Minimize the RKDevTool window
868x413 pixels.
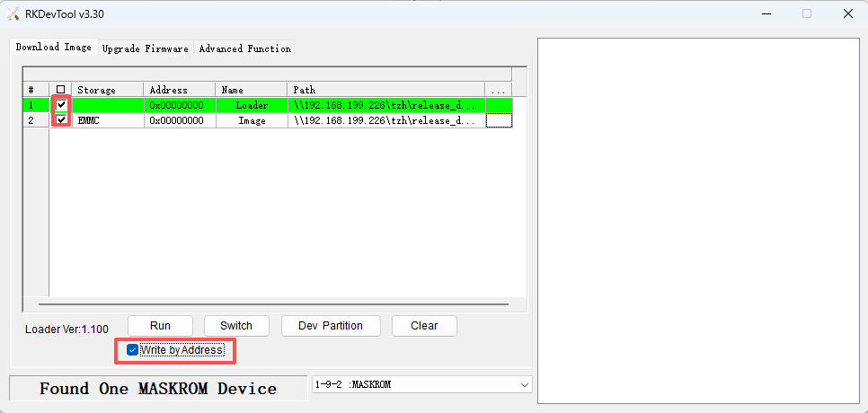765,13
